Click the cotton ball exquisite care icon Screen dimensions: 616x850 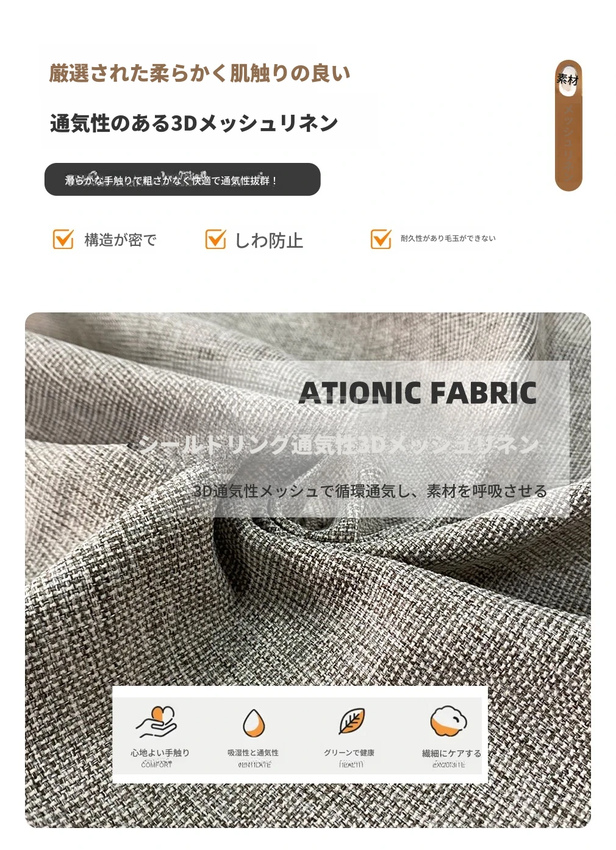pyautogui.click(x=448, y=722)
